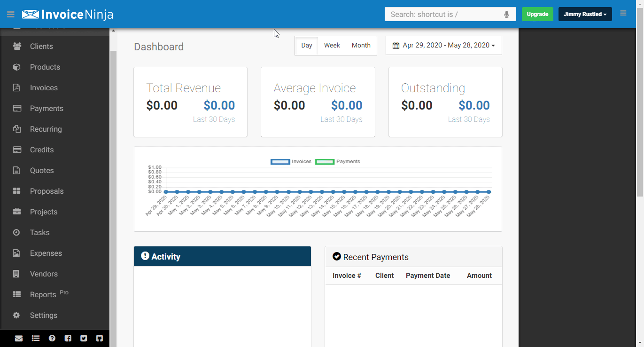Switch to the Week view tab
The image size is (644, 347).
point(332,45)
